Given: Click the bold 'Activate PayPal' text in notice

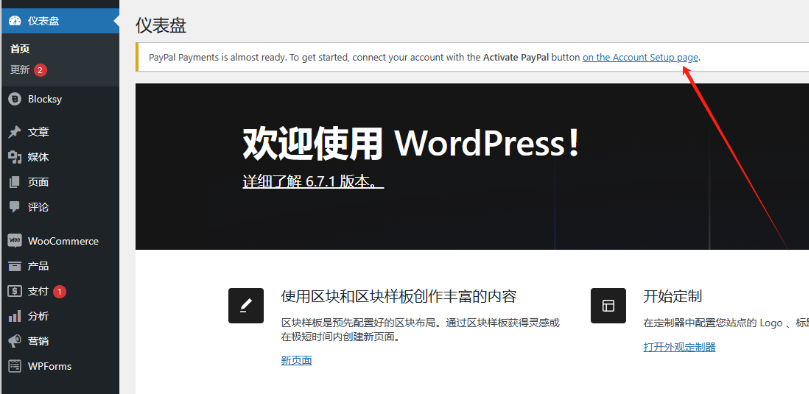Looking at the screenshot, I should (516, 58).
